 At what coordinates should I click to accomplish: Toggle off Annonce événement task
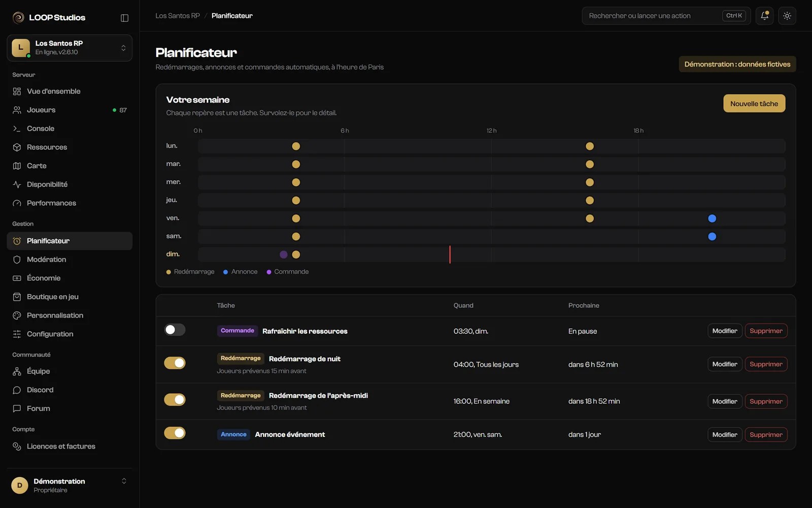(x=175, y=433)
